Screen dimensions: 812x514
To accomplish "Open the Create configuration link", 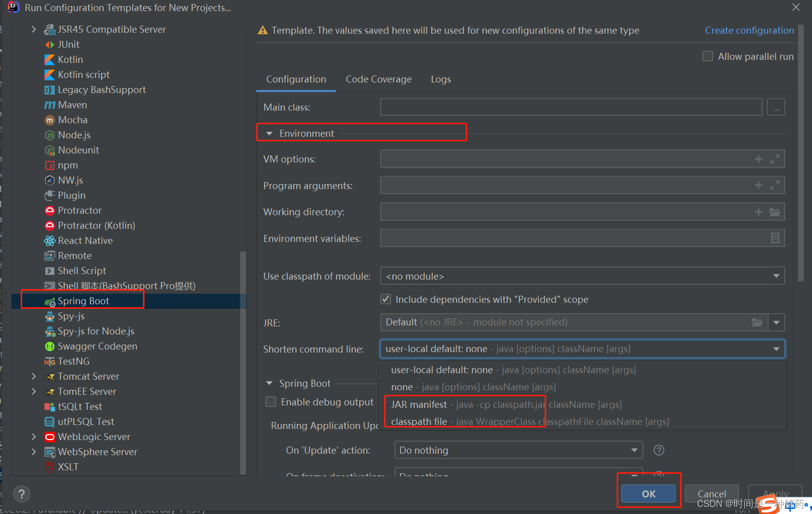I will click(x=749, y=30).
